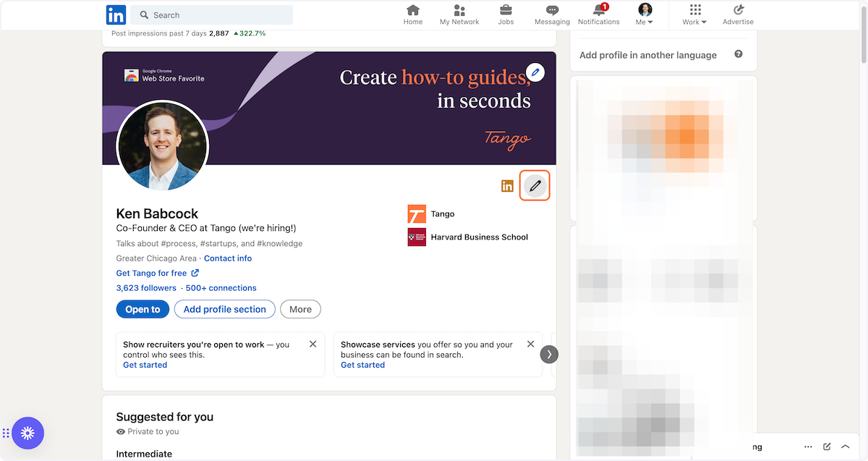Click the Web Store Favorite badge on the banner
868x461 pixels.
pos(165,75)
